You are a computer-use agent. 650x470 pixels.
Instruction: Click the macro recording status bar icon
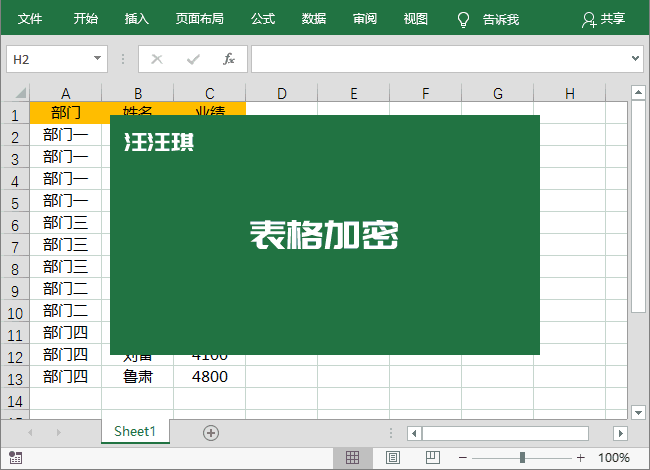click(x=15, y=458)
